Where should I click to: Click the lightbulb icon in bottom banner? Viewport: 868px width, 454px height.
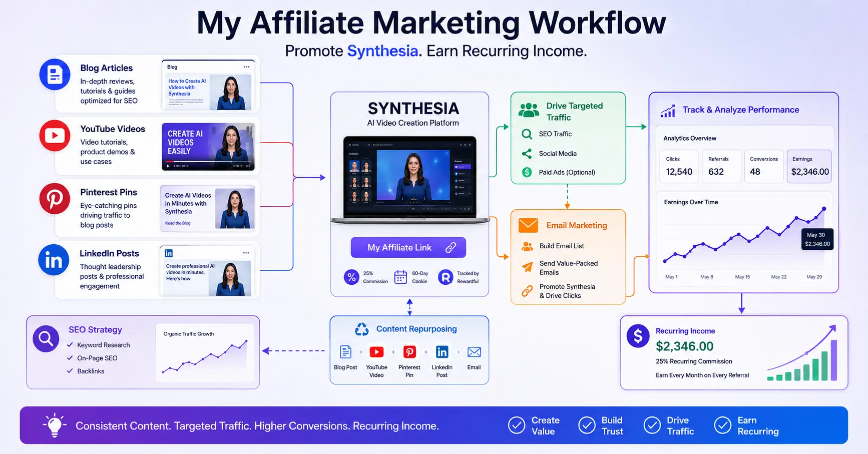[55, 425]
